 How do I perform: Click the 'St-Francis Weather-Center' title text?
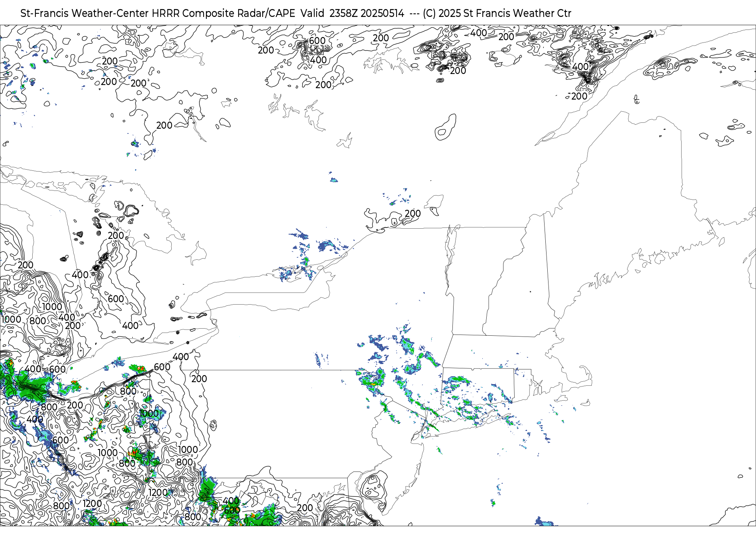[x=85, y=13]
